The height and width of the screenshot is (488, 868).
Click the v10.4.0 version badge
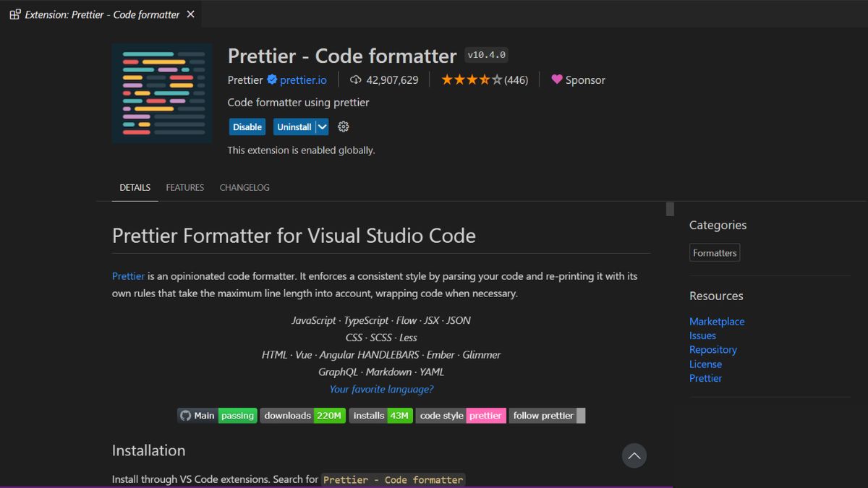pos(485,54)
